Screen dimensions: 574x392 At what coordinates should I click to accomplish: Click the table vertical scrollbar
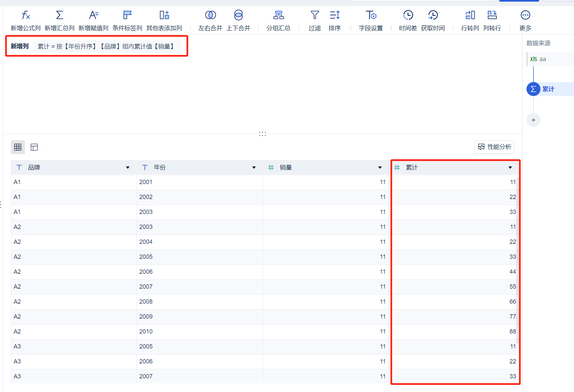click(518, 261)
